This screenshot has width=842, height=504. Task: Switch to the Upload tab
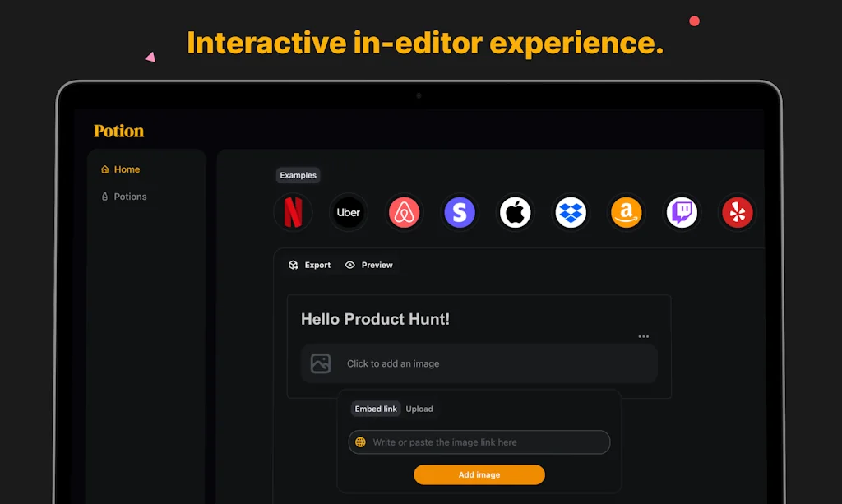tap(419, 409)
